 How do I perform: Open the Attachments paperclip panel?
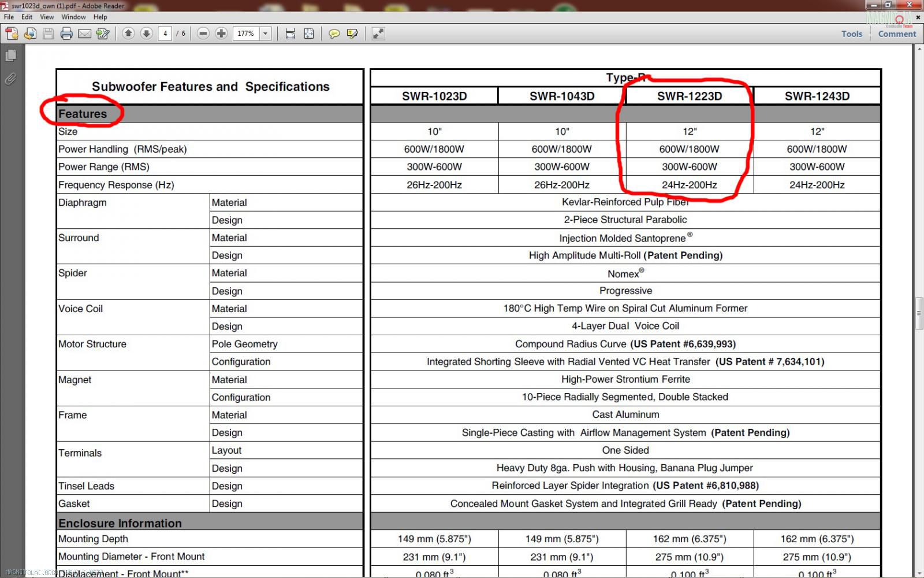10,79
